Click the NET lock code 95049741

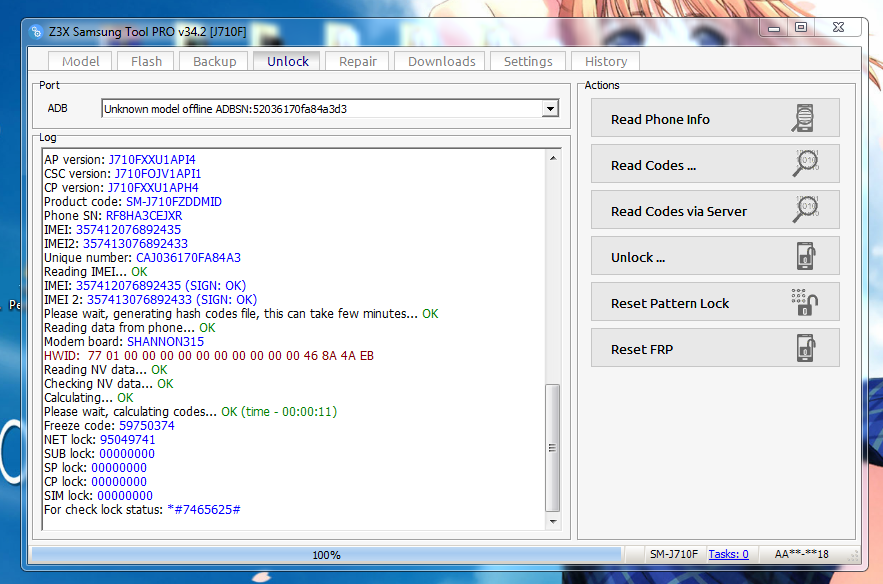(127, 440)
